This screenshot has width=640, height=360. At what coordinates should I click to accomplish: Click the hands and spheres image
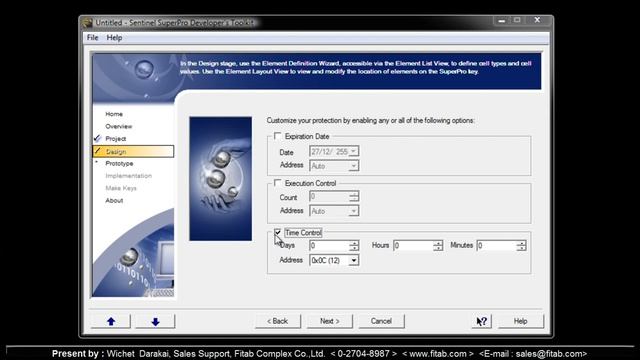[x=220, y=179]
